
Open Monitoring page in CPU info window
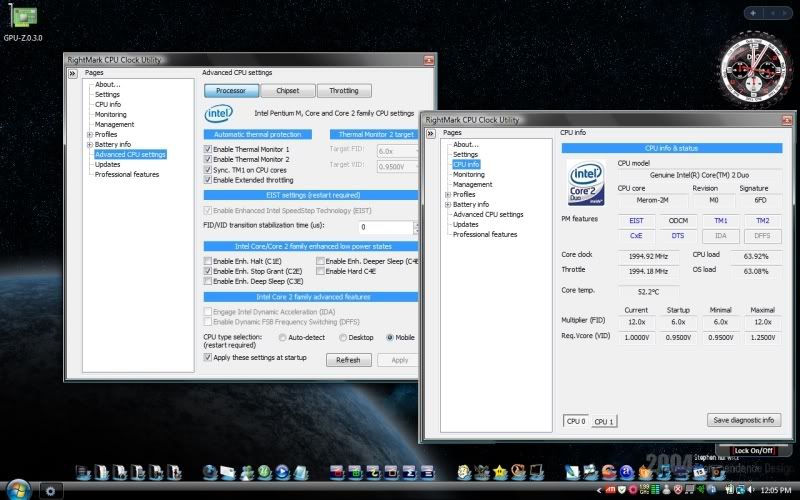tap(468, 174)
